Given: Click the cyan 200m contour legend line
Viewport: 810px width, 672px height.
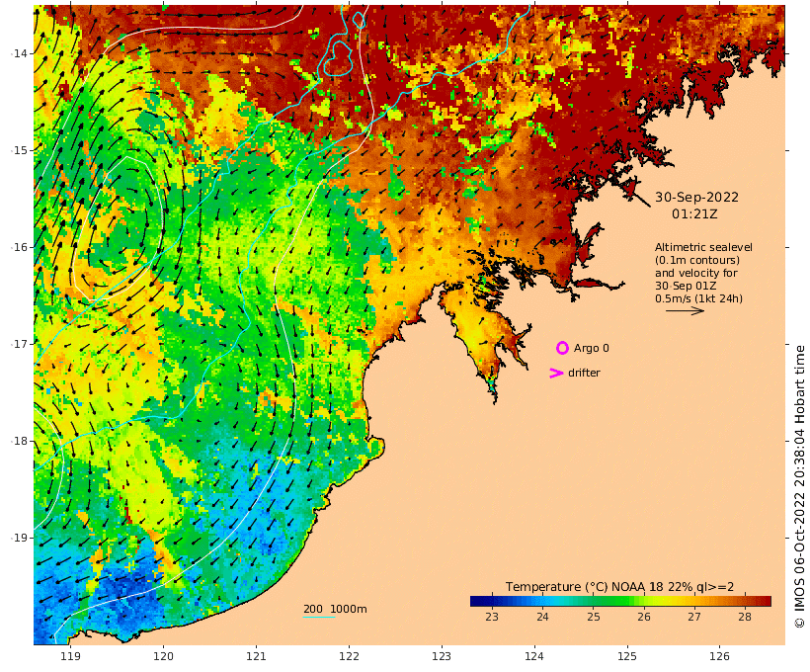Looking at the screenshot, I should (318, 617).
